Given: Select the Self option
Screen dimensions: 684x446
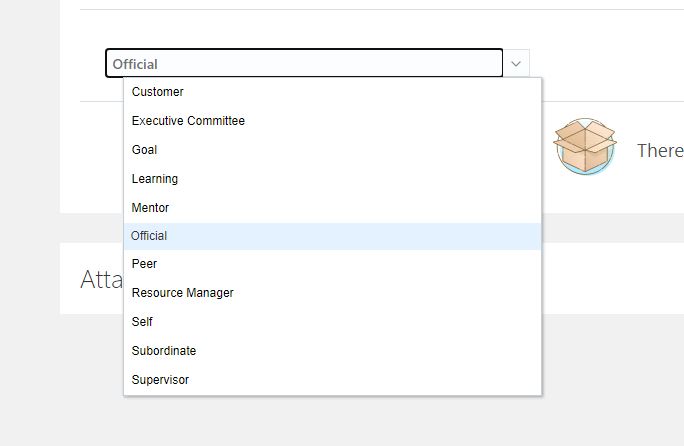Looking at the screenshot, I should coord(332,322).
